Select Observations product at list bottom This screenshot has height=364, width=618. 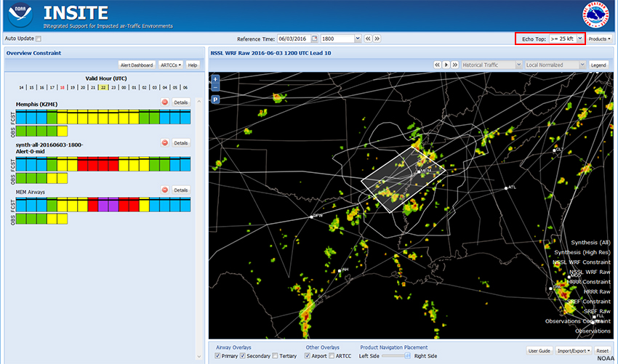pyautogui.click(x=593, y=331)
